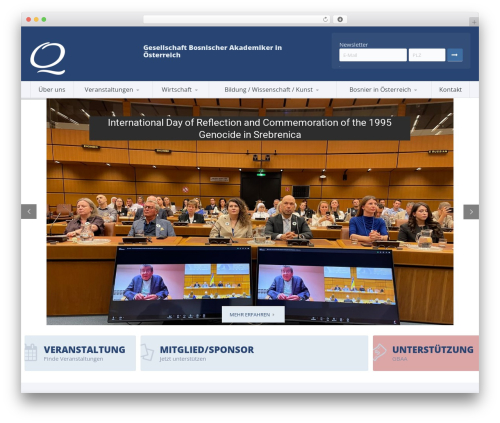Viewport: 500px width, 423px height.
Task: Advance slider with right arrow
Action: (471, 212)
